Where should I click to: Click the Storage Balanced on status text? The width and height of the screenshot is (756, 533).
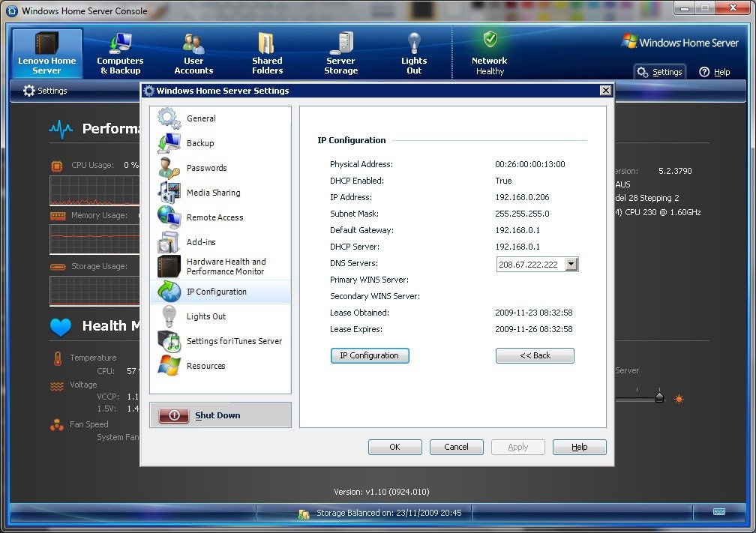(x=388, y=513)
